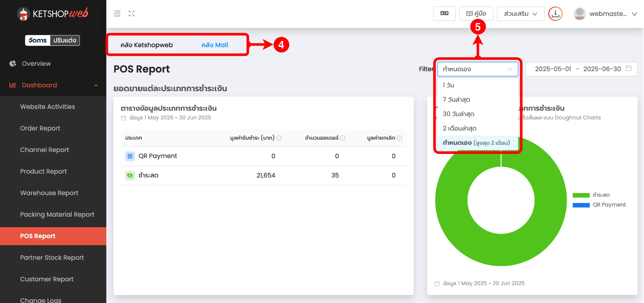Click the language translate icon button
Image resolution: width=644 pixels, height=303 pixels.
444,13
